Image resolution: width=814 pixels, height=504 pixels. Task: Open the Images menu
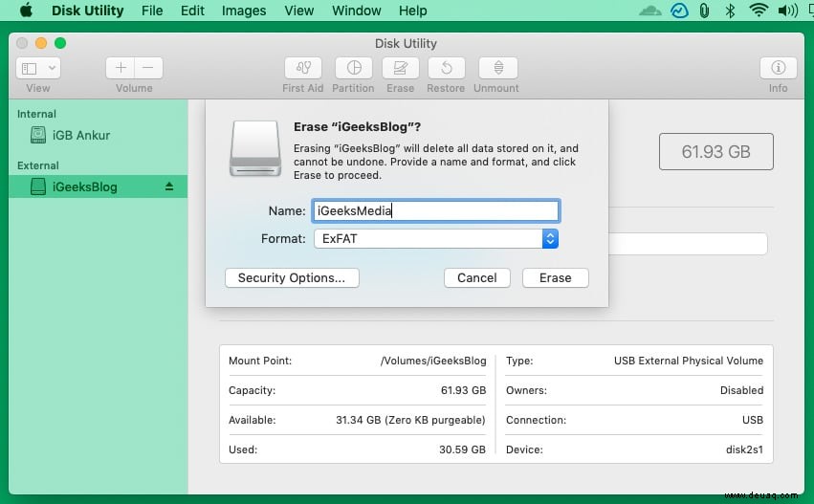[x=244, y=11]
